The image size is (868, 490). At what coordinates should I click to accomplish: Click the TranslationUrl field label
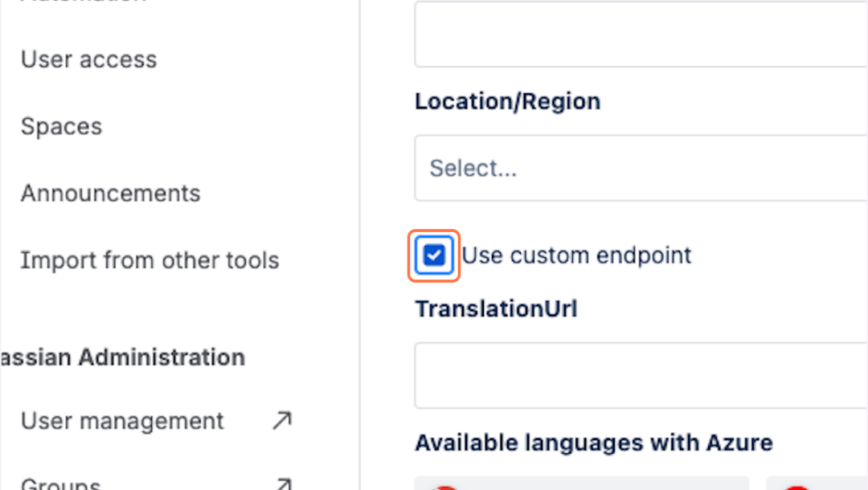pyautogui.click(x=496, y=308)
